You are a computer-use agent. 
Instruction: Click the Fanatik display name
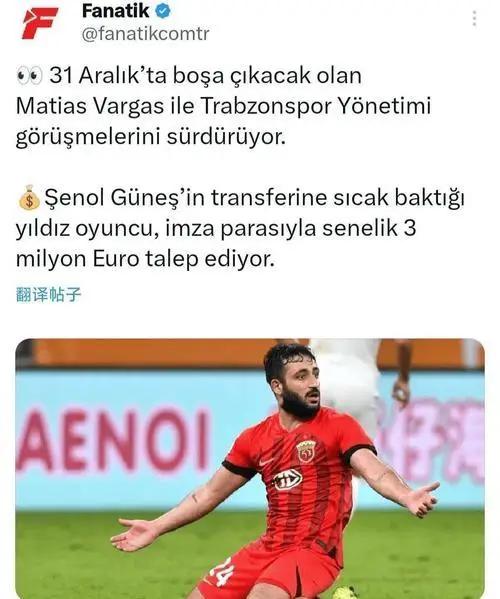pyautogui.click(x=115, y=11)
